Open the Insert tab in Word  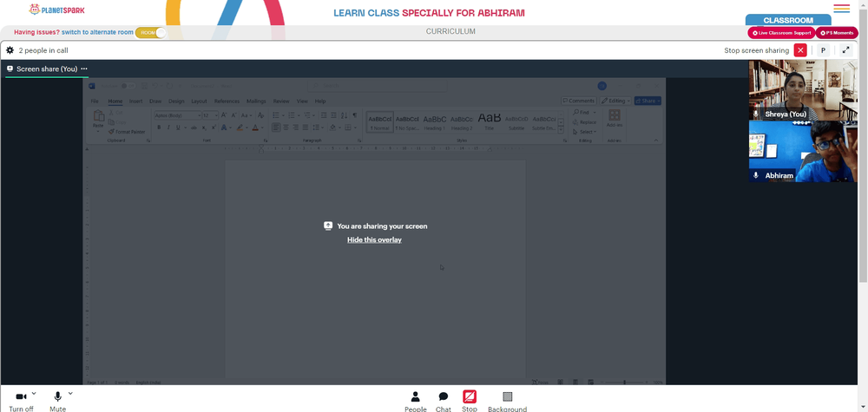pos(135,101)
